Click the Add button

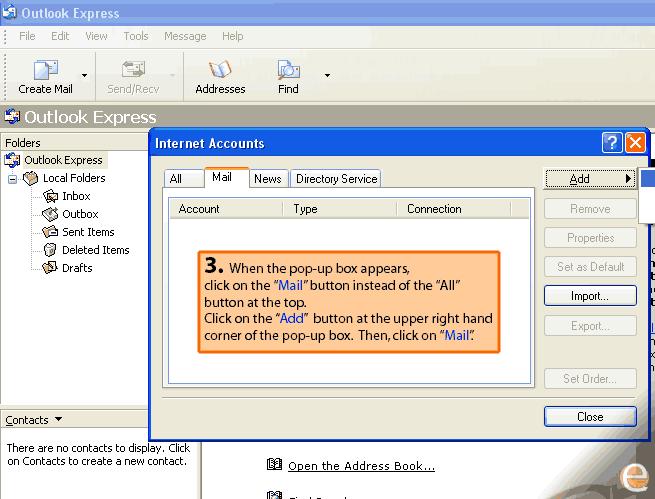pos(589,179)
